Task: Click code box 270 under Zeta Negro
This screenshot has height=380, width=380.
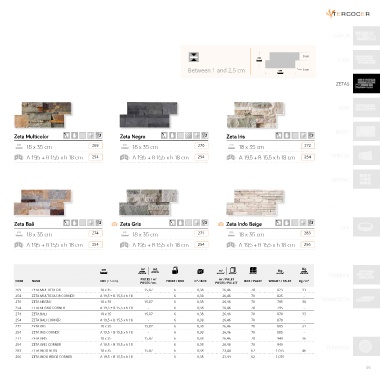Action: click(201, 146)
